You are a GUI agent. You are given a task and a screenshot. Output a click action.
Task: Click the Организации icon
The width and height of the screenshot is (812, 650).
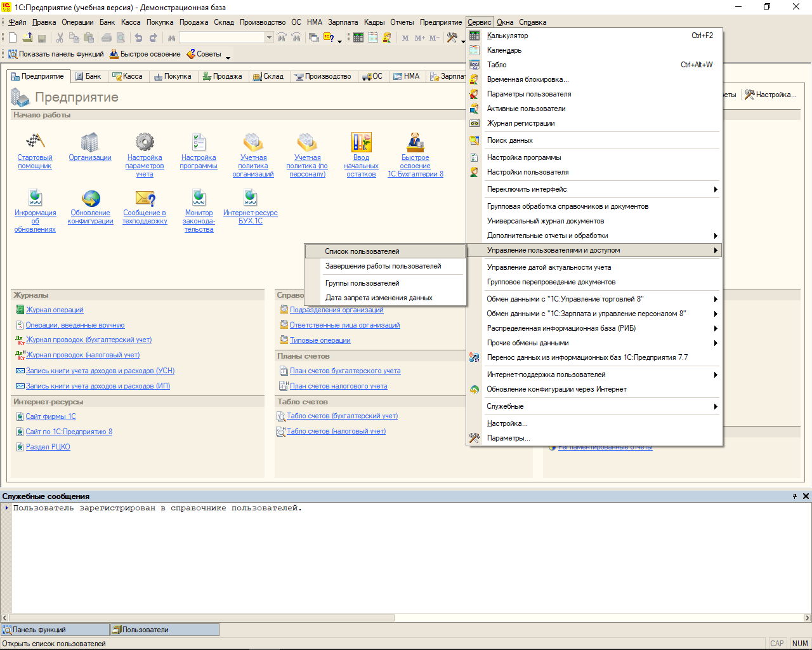pyautogui.click(x=90, y=141)
